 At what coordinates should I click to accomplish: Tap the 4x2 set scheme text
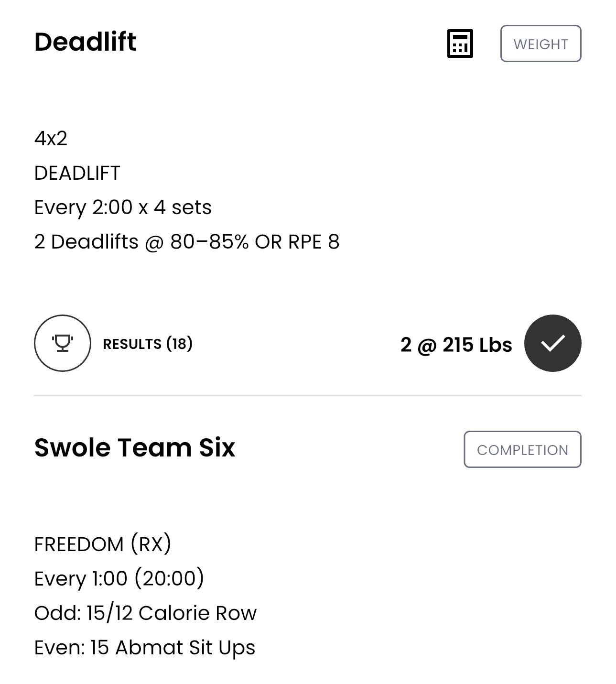pos(51,139)
